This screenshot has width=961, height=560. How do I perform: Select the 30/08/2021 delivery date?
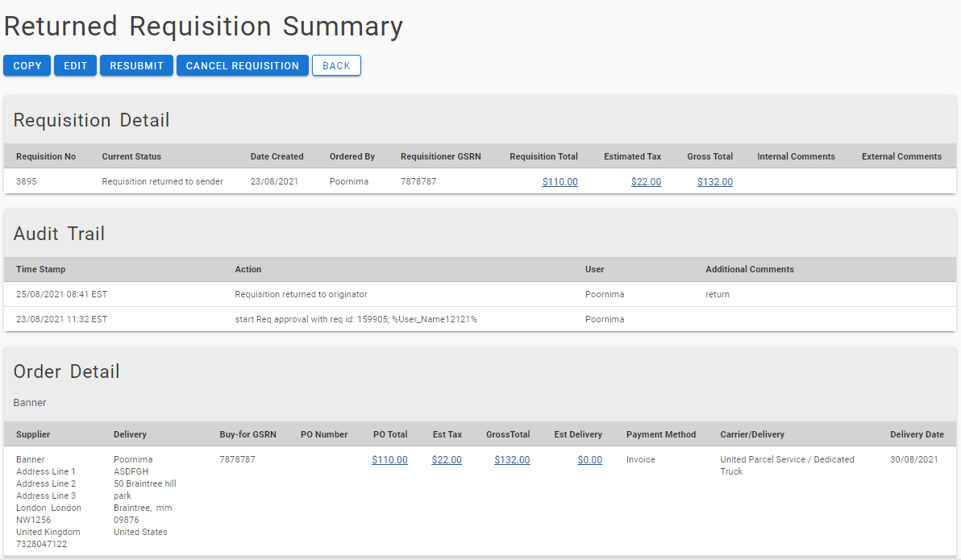(913, 459)
